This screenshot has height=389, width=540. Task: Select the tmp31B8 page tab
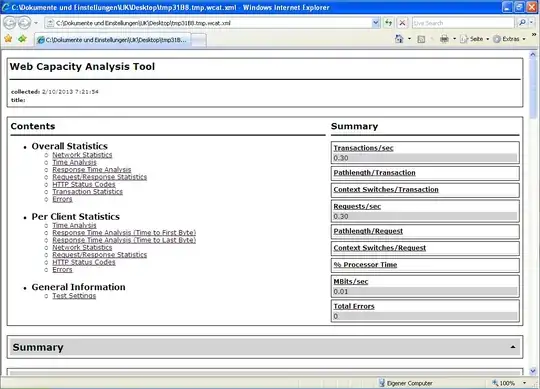tap(113, 40)
